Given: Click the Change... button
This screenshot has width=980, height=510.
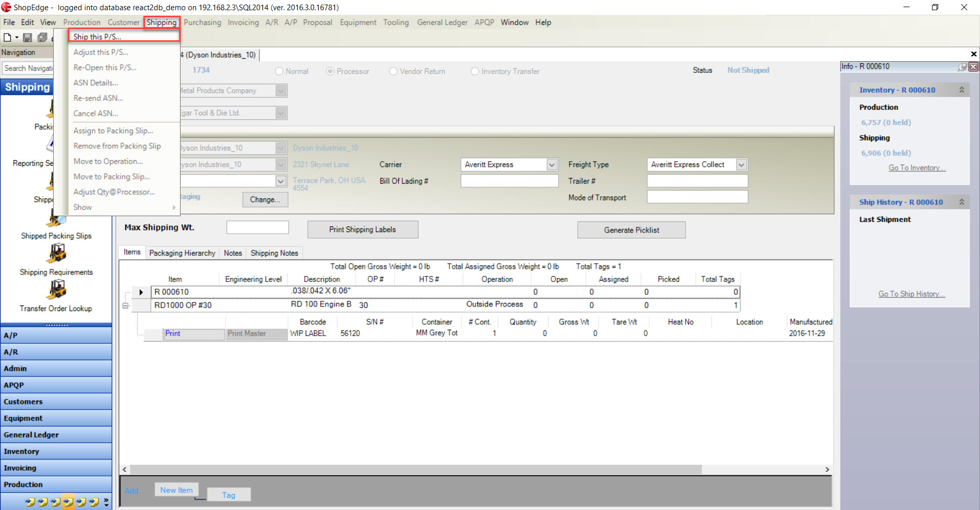Looking at the screenshot, I should 265,200.
